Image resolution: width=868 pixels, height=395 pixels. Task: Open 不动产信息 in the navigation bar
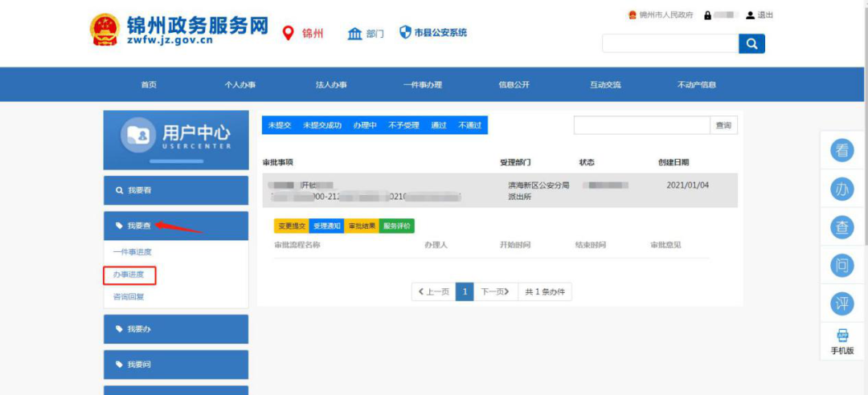(696, 85)
